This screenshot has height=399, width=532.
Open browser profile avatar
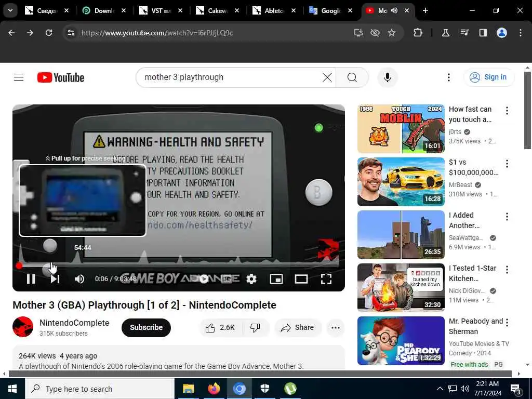pos(502,33)
